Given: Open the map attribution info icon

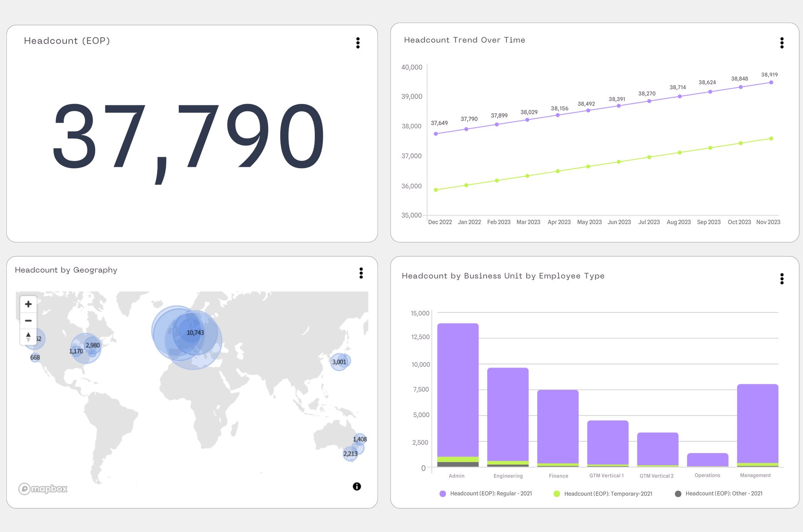Looking at the screenshot, I should click(x=357, y=486).
